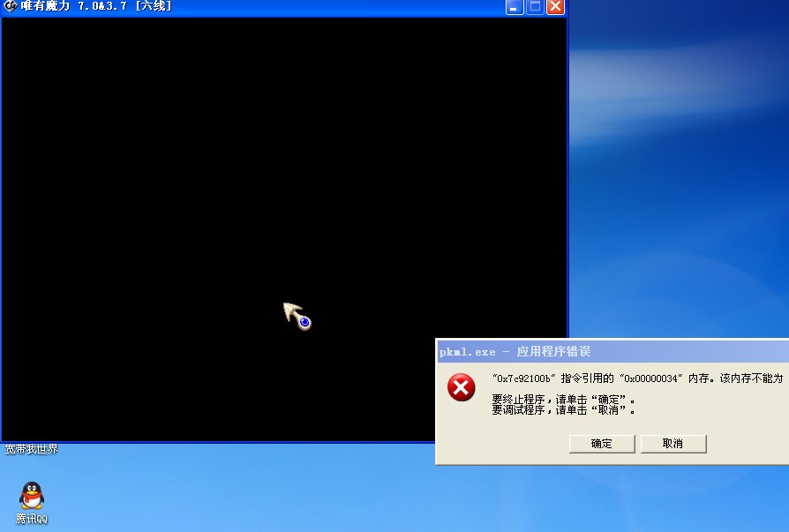
Task: Click the QQ penguin picture
Action: pos(31,494)
